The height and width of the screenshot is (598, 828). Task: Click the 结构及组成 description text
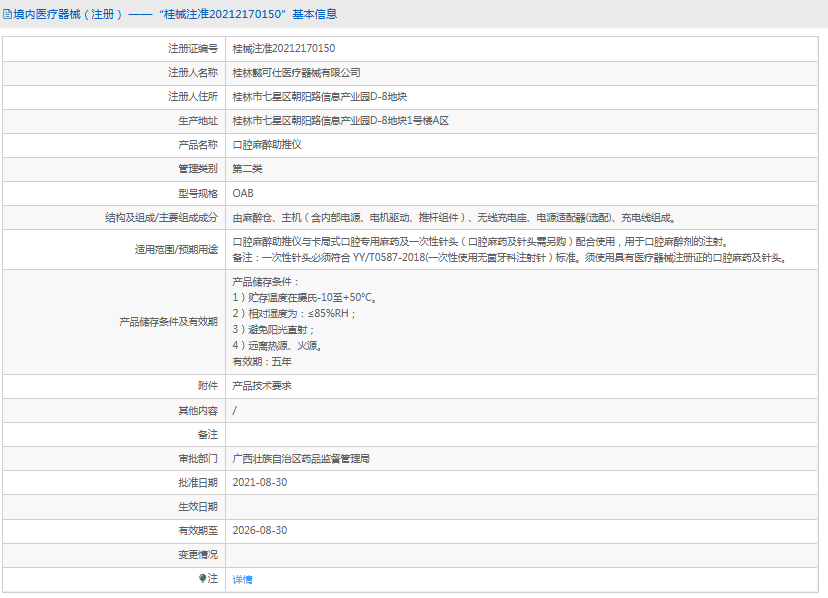pos(454,218)
